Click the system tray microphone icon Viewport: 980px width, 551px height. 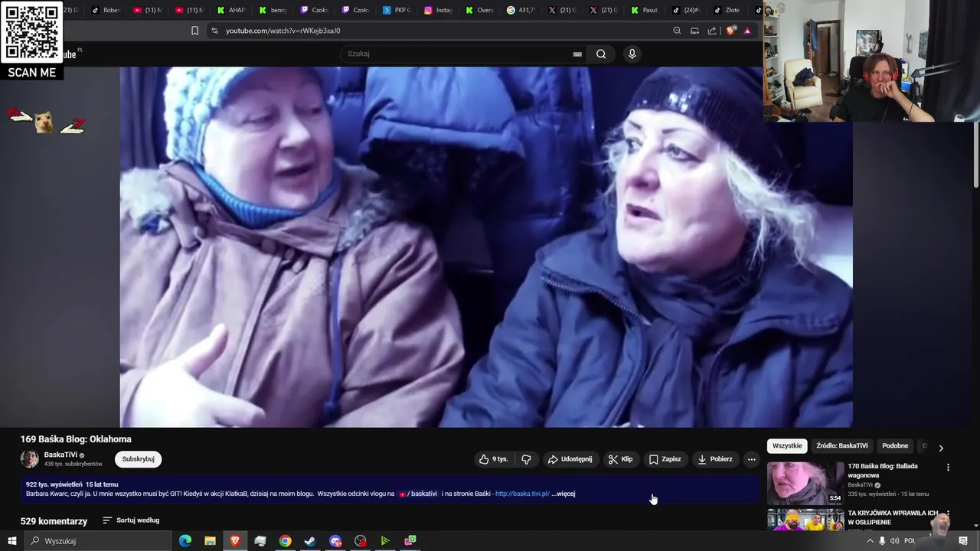pyautogui.click(x=882, y=541)
